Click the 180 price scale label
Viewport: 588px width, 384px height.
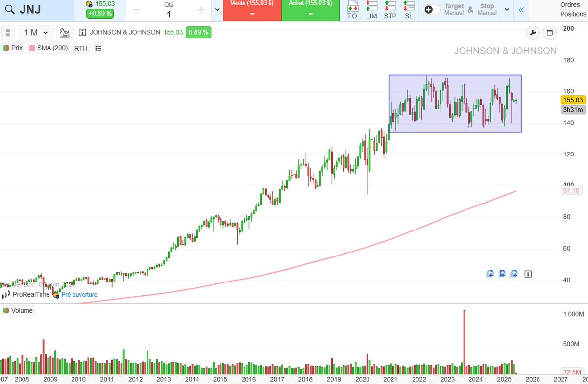[568, 60]
